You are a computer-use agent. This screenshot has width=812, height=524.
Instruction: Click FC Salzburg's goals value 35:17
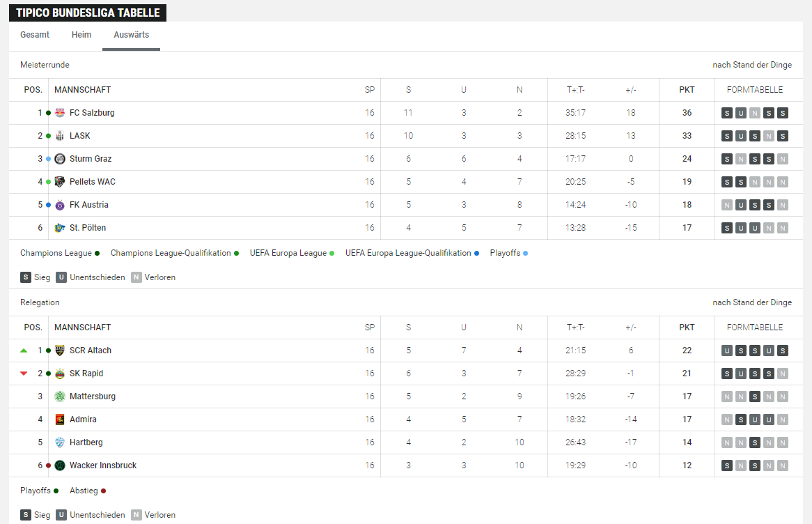575,112
